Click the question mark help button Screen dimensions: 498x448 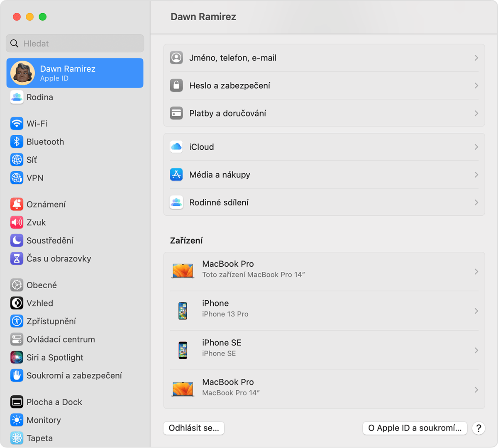[x=478, y=428]
